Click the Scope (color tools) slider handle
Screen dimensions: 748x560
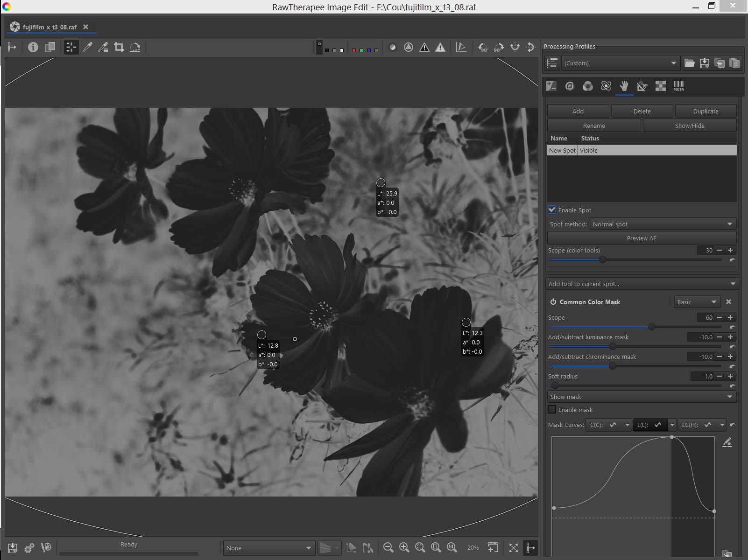(603, 260)
